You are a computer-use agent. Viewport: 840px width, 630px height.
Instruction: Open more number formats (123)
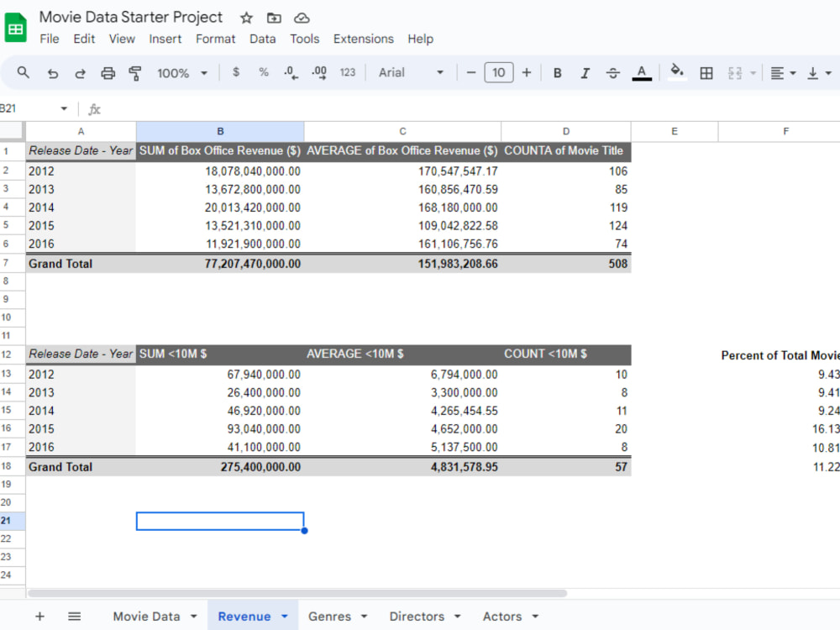348,72
